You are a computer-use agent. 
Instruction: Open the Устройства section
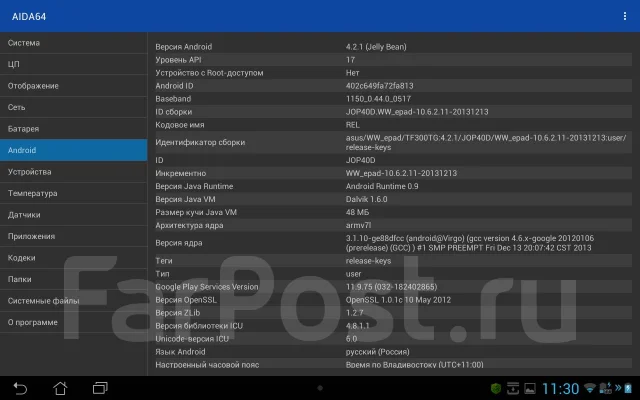pos(73,172)
